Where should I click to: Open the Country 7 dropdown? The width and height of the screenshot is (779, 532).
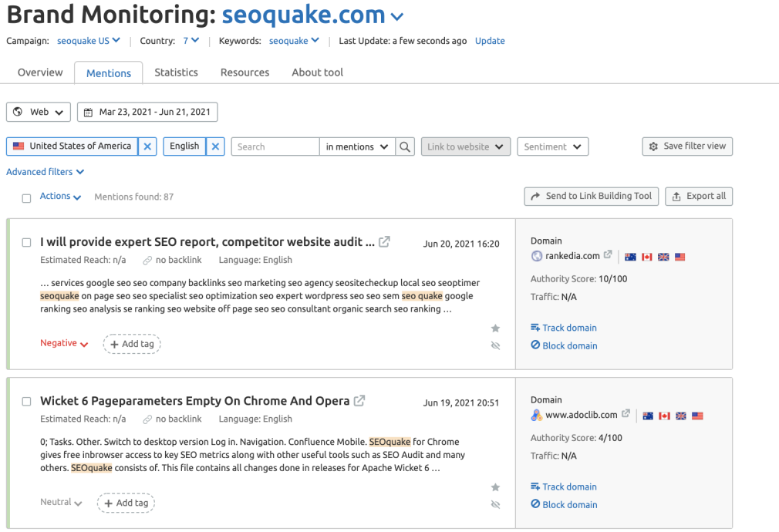[x=191, y=41]
